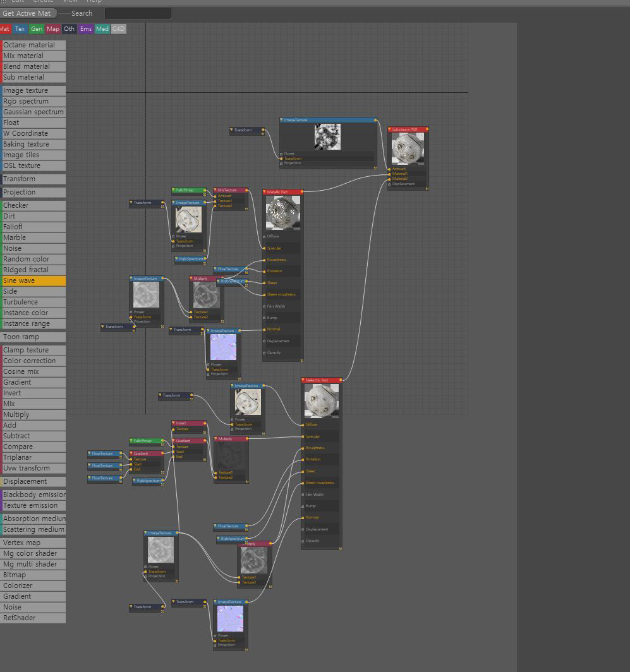
Task: Add an OSL texture node
Action: (33, 165)
